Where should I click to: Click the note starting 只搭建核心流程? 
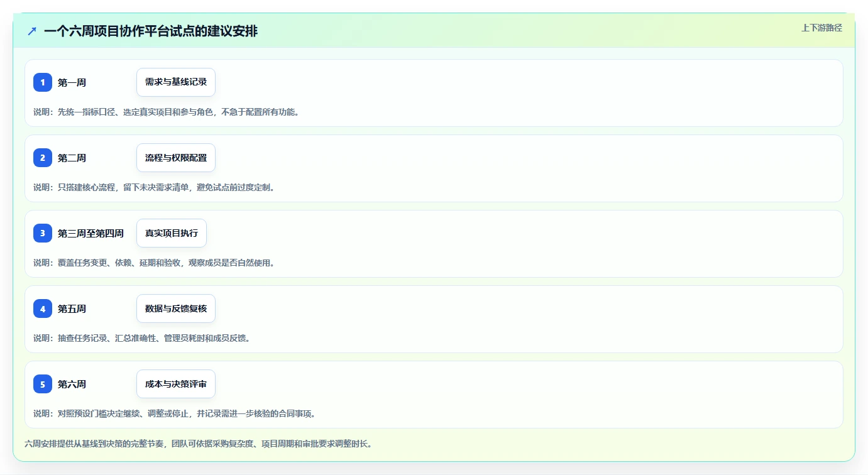154,187
